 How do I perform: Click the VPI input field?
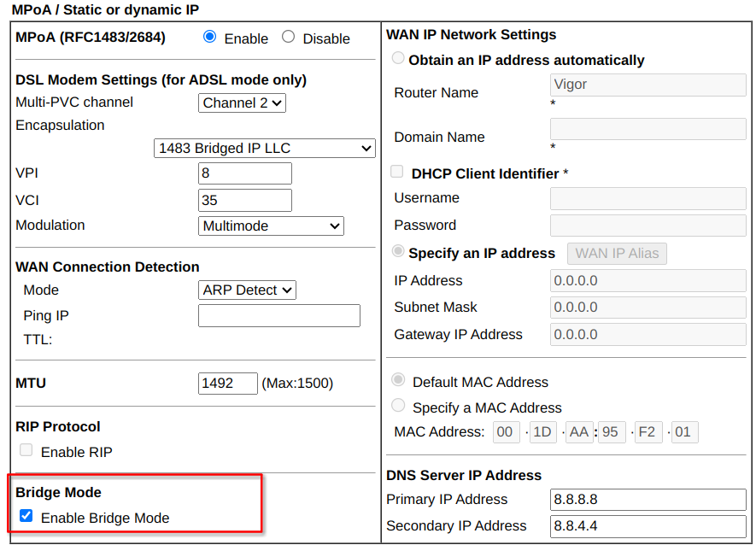click(245, 173)
